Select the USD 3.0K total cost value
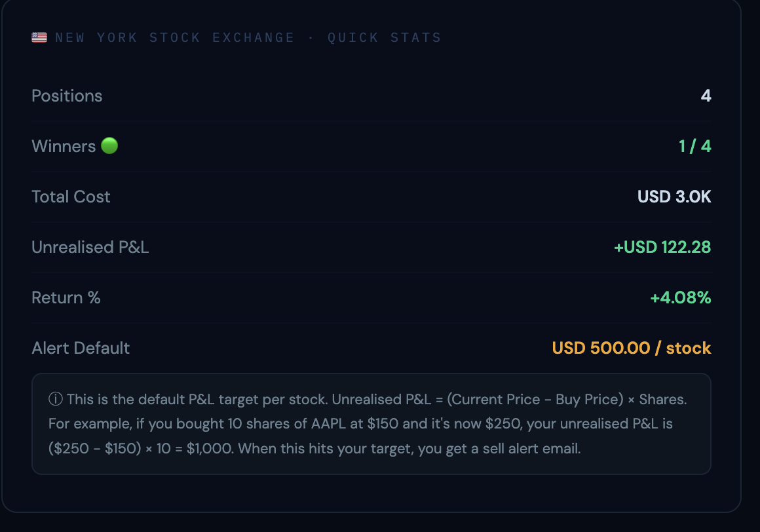Screen dimensions: 760x532 tap(674, 197)
